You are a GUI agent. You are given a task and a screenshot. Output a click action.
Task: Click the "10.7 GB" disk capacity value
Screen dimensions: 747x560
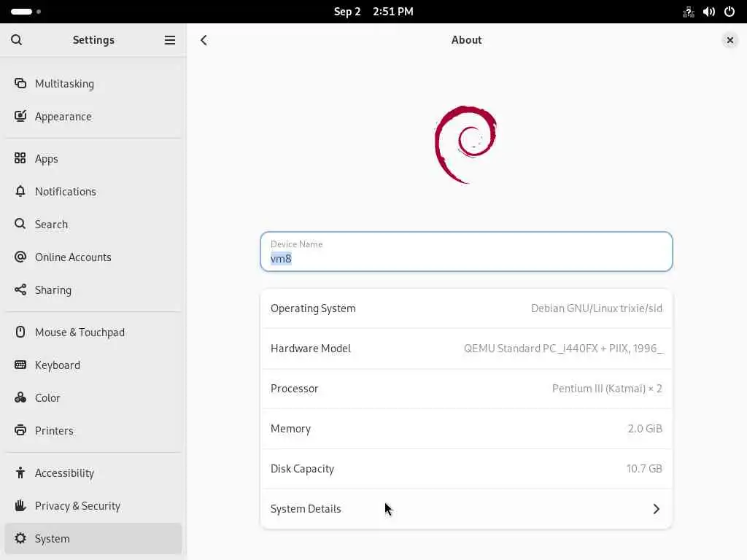(644, 468)
